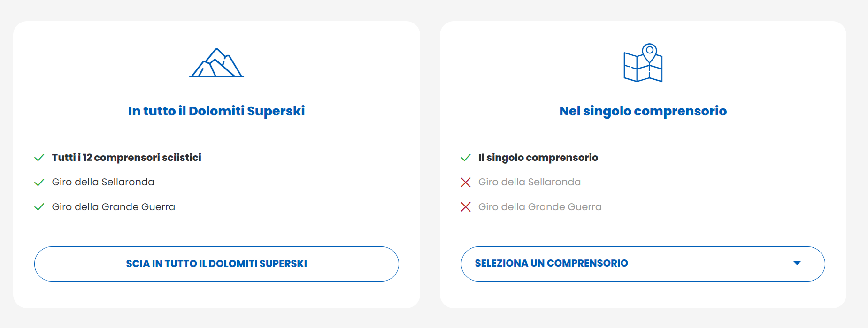Viewport: 868px width, 328px height.
Task: Select the Nel singolo comprensorio heading
Action: pos(643,111)
